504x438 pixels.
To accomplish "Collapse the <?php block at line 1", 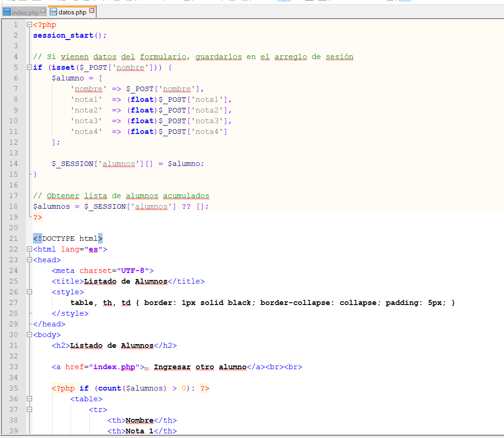I will (30, 25).
